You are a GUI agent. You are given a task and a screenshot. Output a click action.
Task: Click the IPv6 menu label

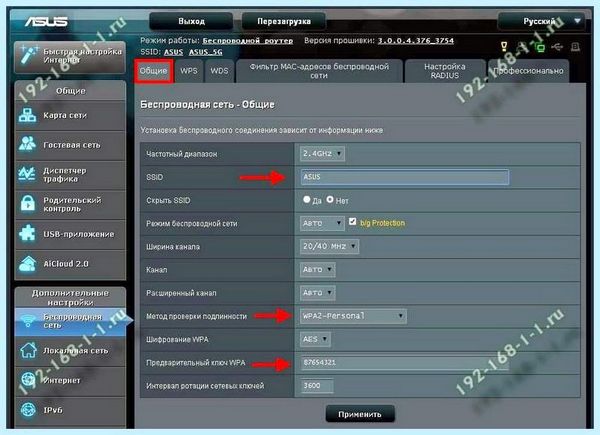coord(52,410)
